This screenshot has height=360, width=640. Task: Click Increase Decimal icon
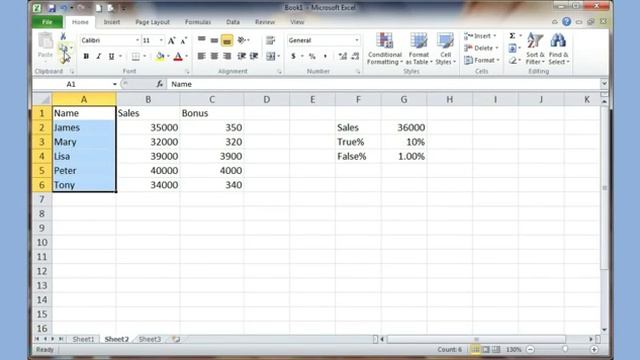pyautogui.click(x=342, y=56)
